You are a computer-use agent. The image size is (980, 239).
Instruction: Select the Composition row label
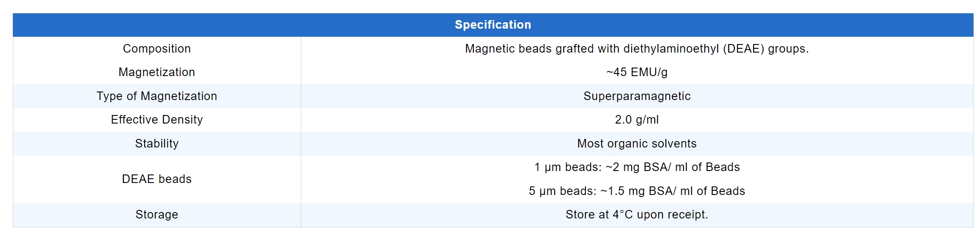(157, 49)
